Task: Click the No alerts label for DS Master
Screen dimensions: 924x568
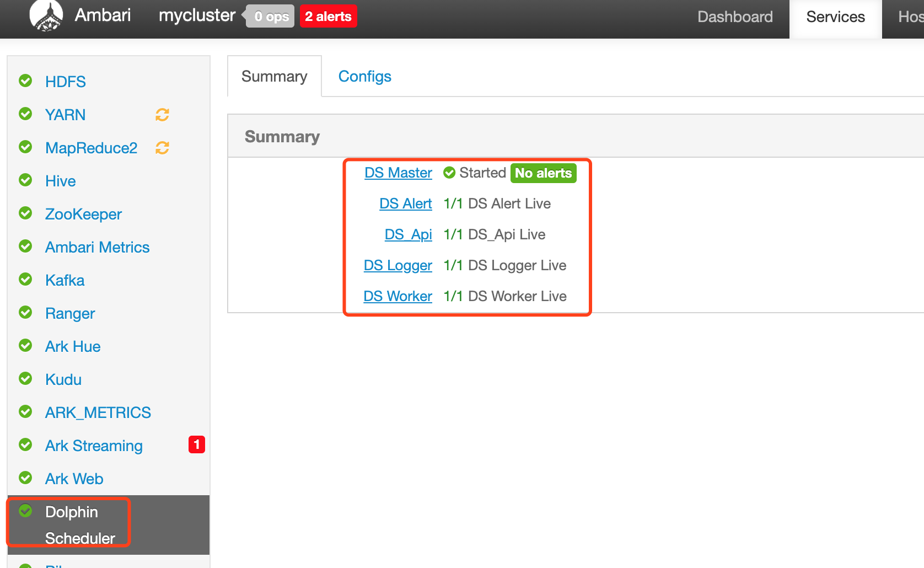Action: 543,173
